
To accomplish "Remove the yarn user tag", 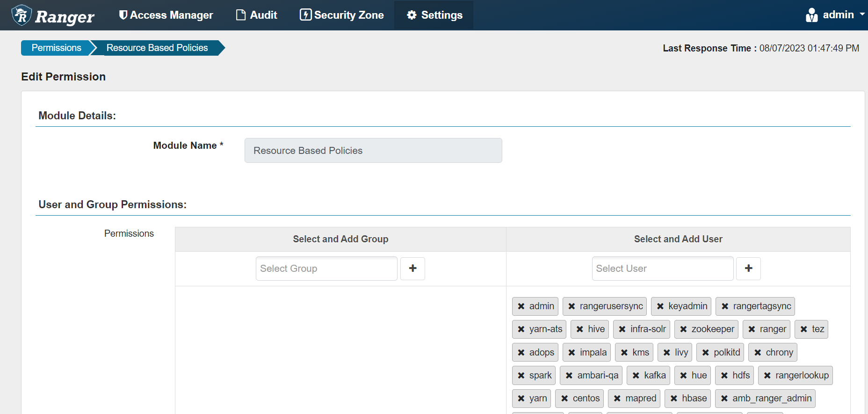I will coord(521,399).
